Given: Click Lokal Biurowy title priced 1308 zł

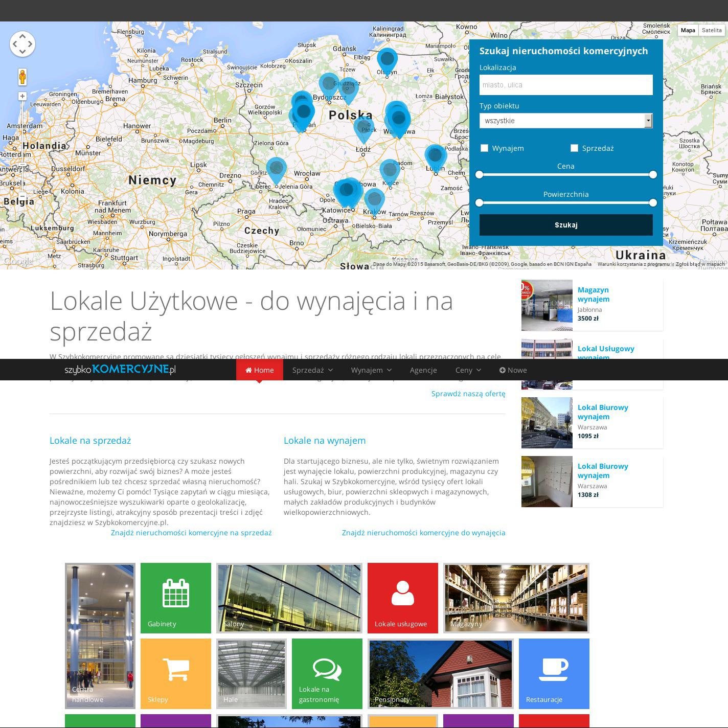Looking at the screenshot, I should pos(603,471).
